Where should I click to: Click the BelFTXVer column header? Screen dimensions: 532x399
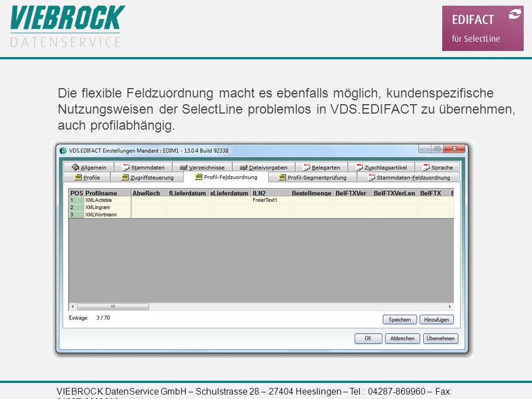pyautogui.click(x=353, y=193)
